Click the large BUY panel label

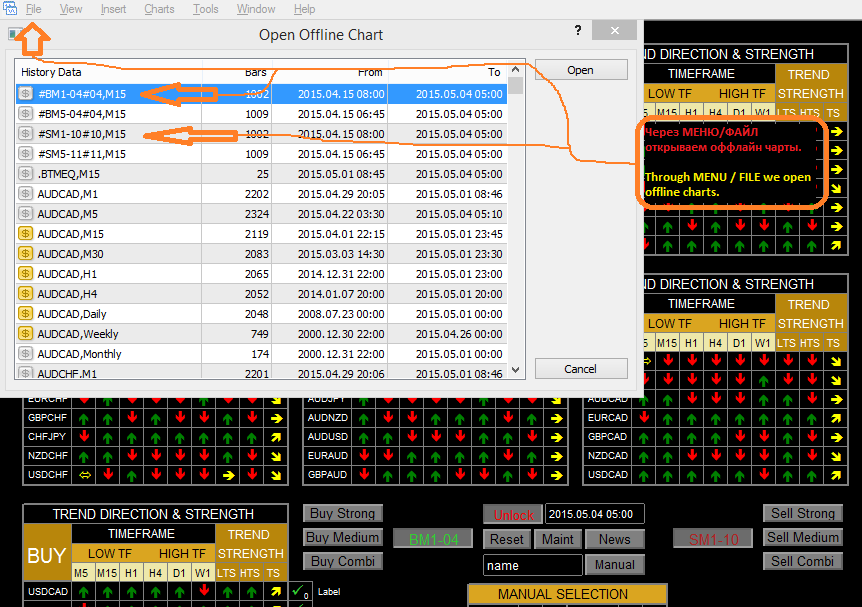coord(47,556)
